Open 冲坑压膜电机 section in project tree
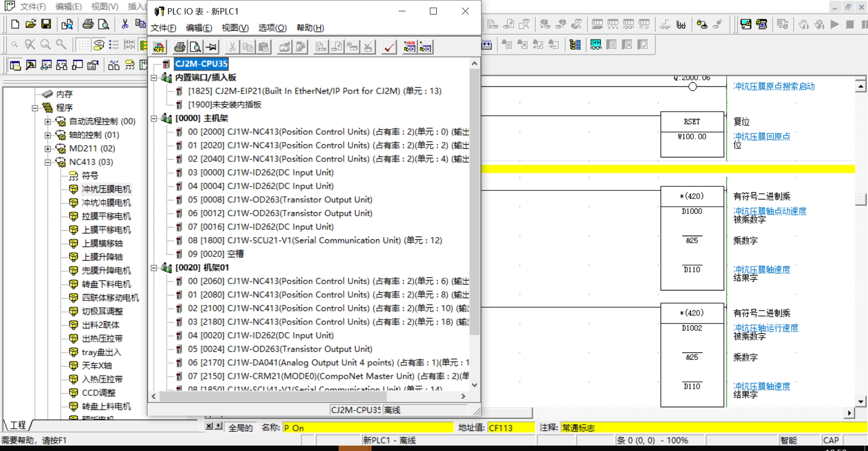Viewport: 868px width, 451px height. pyautogui.click(x=106, y=189)
